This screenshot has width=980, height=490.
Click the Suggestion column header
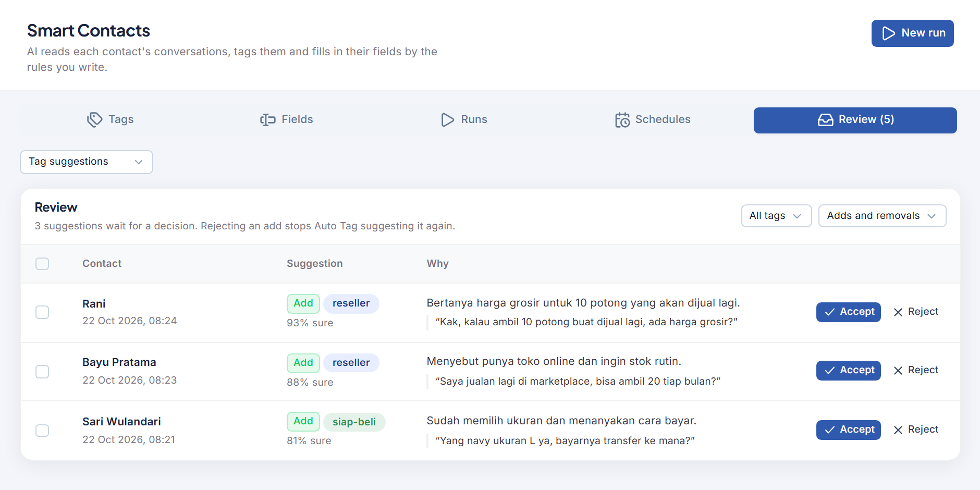(x=314, y=264)
